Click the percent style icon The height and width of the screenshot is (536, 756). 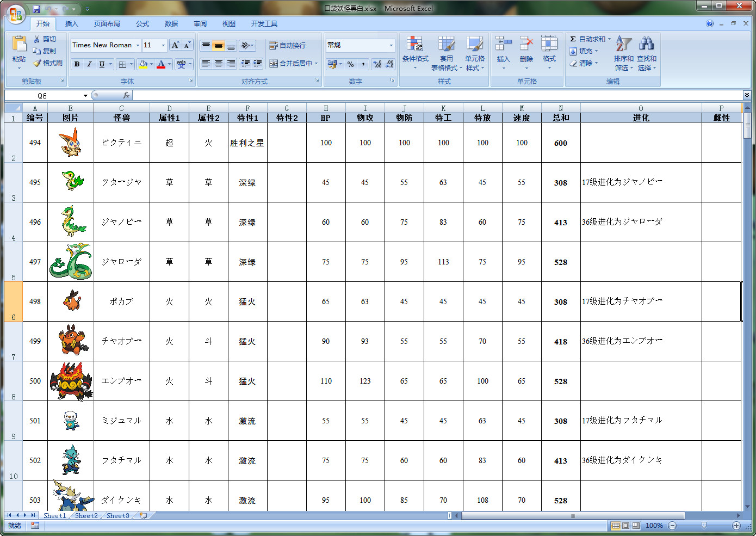tap(350, 64)
